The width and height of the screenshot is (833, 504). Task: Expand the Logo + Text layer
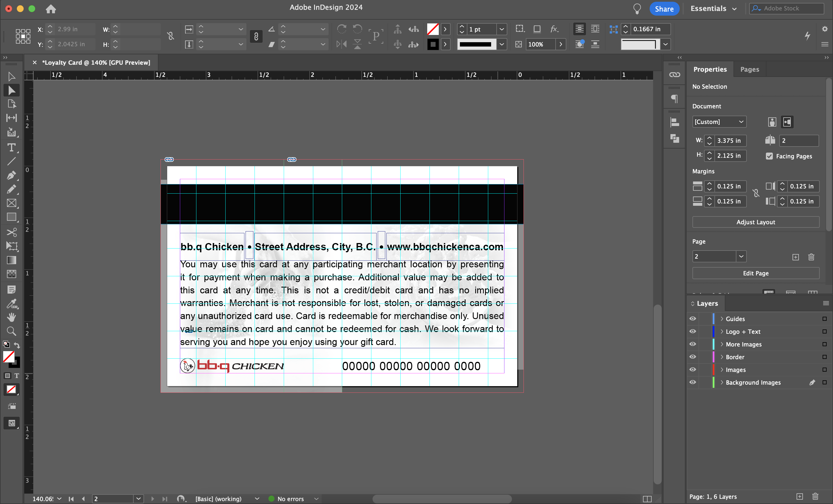(722, 331)
